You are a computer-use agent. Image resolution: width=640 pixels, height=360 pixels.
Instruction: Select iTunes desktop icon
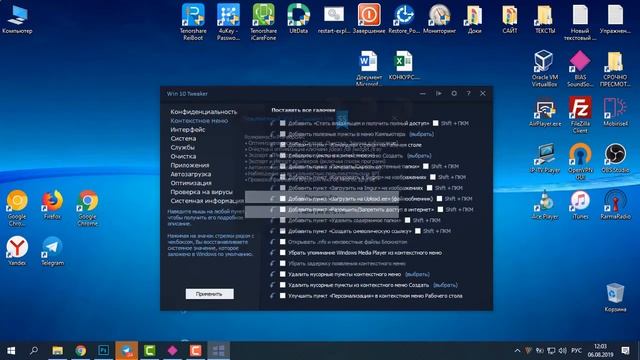click(x=580, y=204)
